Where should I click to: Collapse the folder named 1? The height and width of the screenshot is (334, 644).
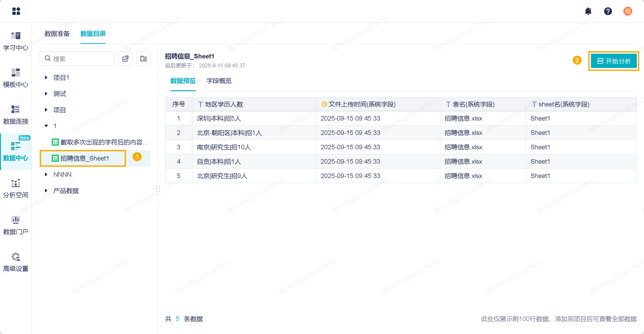coord(46,126)
